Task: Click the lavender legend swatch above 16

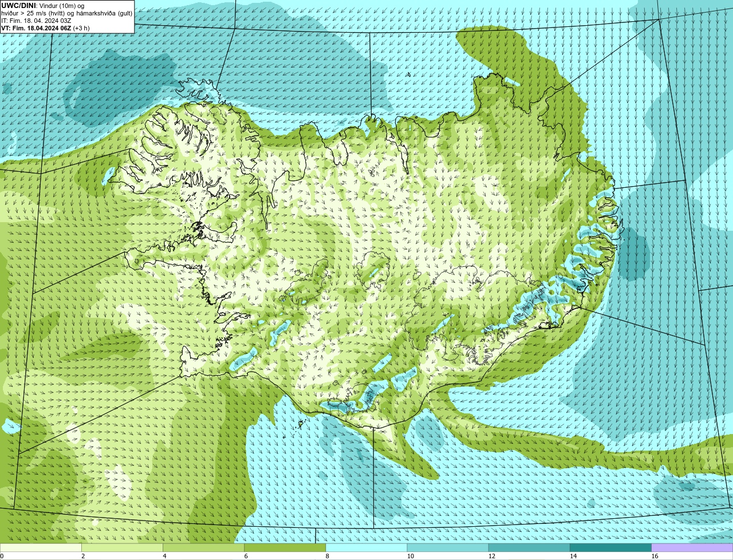Action: (692, 548)
